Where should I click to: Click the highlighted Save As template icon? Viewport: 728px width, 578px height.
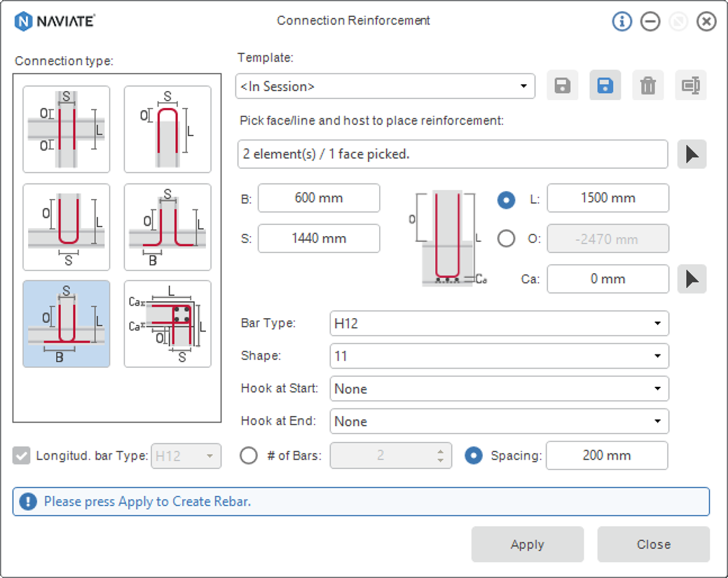click(x=605, y=85)
